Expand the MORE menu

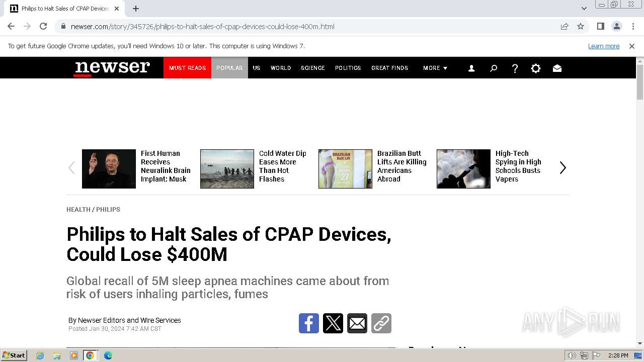click(x=435, y=68)
